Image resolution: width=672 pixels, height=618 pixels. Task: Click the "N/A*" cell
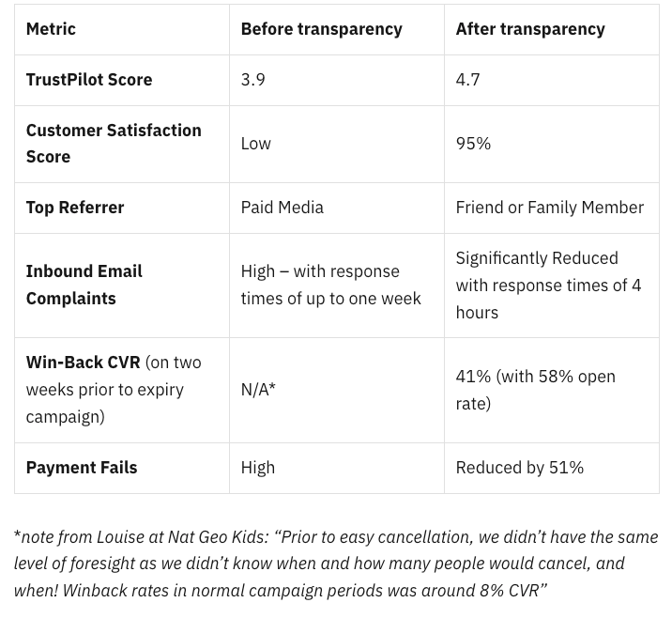[258, 390]
